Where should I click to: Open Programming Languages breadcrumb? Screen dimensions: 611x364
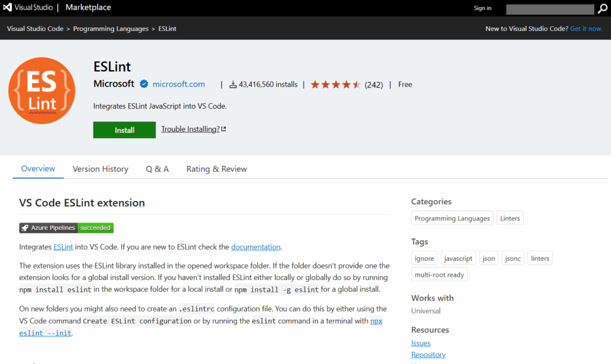click(110, 29)
